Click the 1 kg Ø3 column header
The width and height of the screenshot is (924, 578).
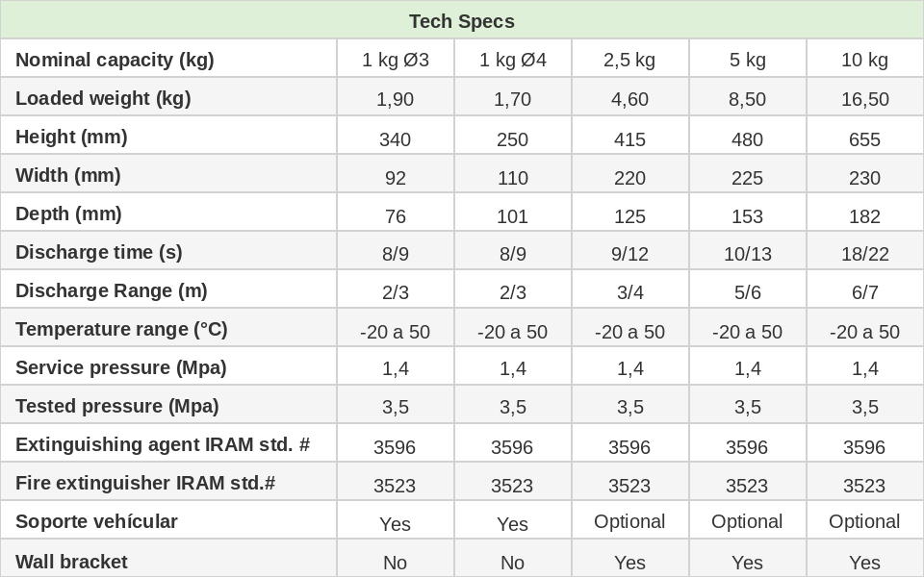pyautogui.click(x=396, y=60)
